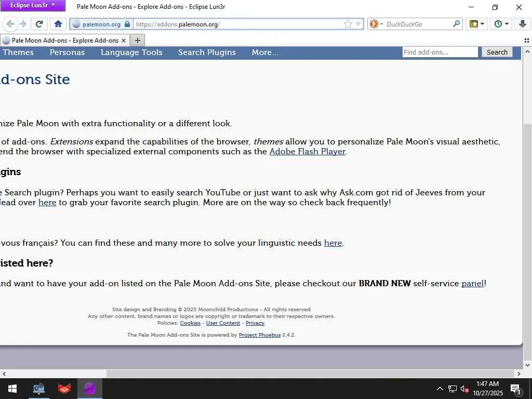Open the notification center icon

click(516, 389)
